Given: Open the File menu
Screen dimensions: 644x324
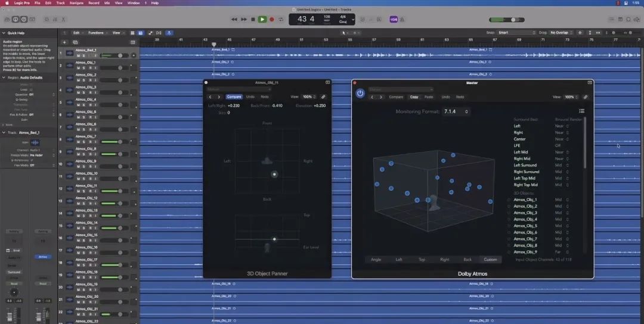Looking at the screenshot, I should [38, 3].
